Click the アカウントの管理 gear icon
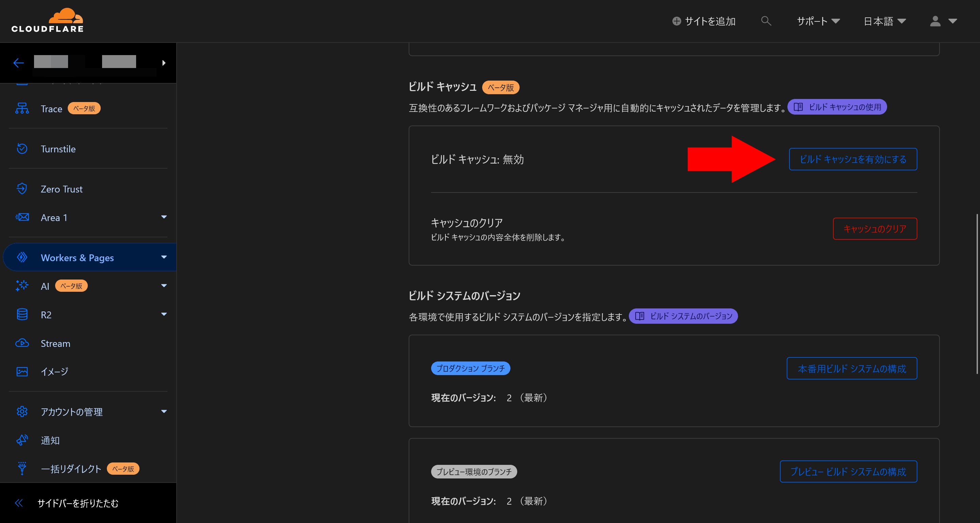Screen dimensions: 980x523 click(x=22, y=411)
